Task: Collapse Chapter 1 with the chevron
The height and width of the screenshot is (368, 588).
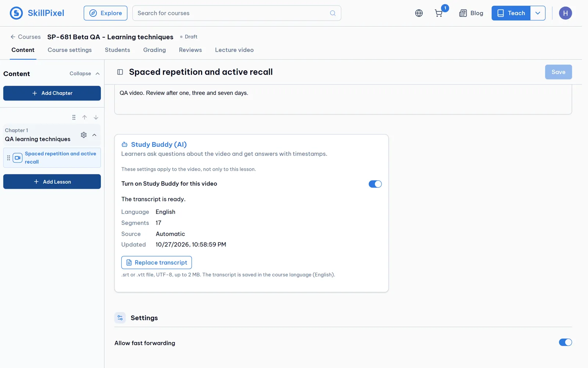Action: click(x=94, y=135)
